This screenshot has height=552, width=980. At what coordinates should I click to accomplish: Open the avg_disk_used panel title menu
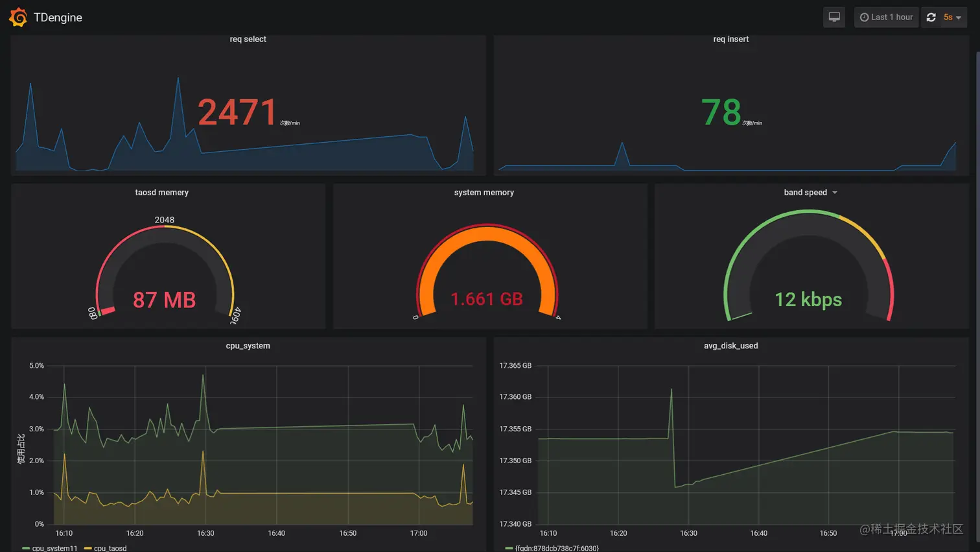pos(730,346)
